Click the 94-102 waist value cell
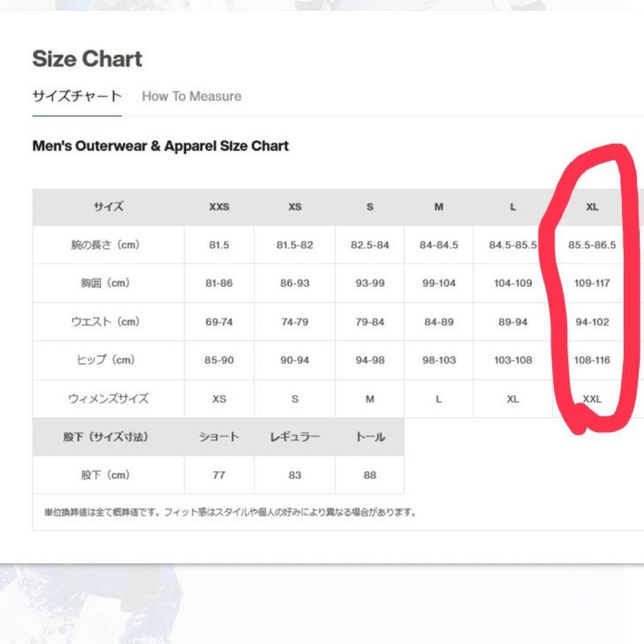644x644 pixels. (x=592, y=322)
